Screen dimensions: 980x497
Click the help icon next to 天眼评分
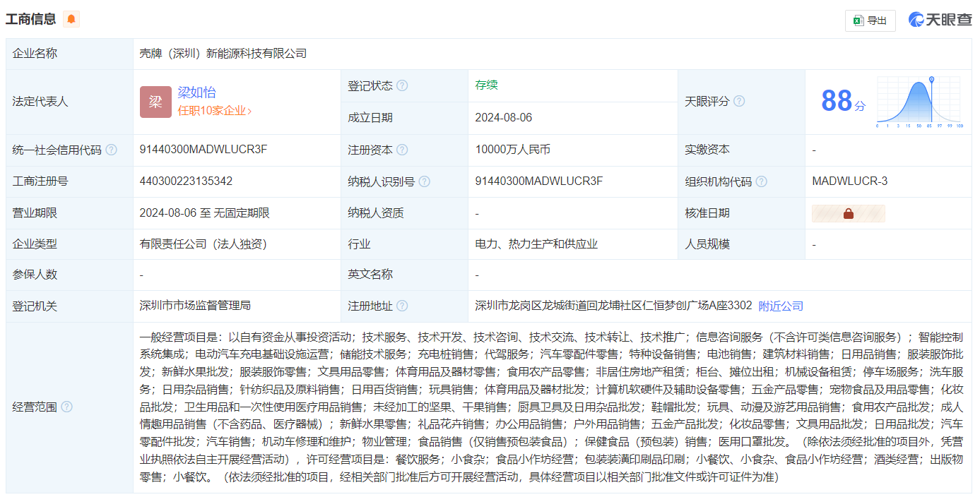(x=739, y=101)
